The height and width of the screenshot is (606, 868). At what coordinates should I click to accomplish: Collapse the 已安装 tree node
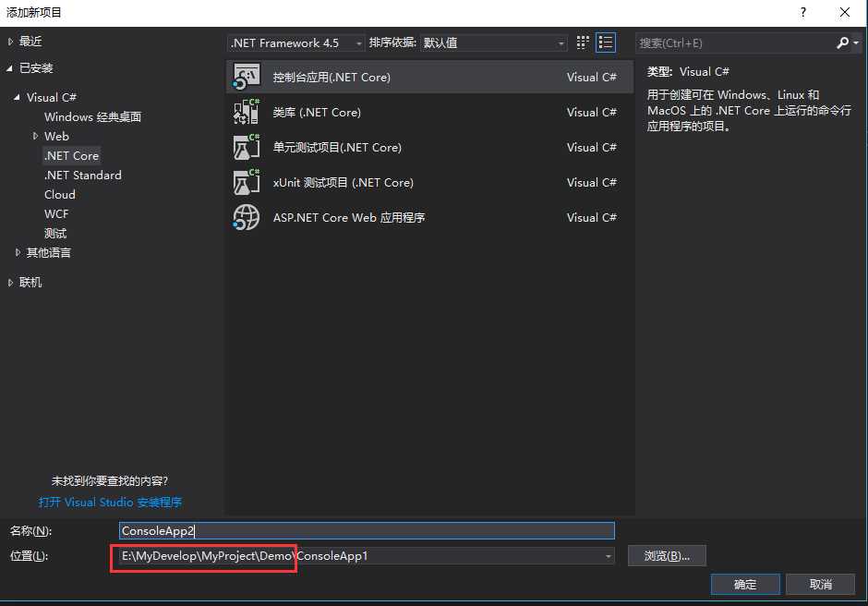[10, 68]
